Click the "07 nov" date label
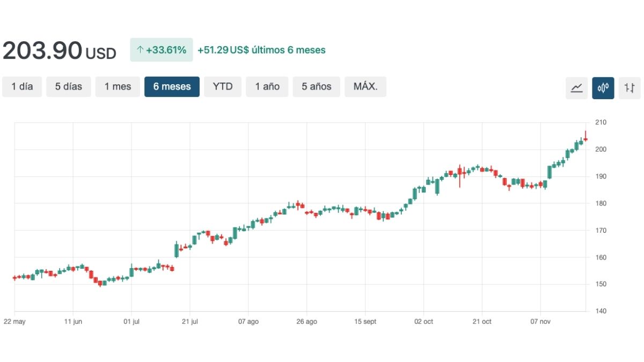644x362 pixels. tap(541, 322)
